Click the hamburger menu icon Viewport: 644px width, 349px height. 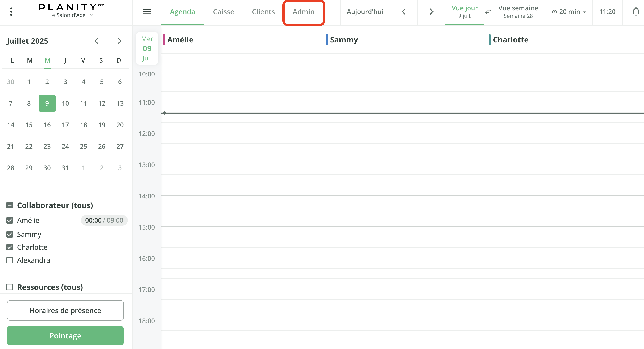coord(147,12)
